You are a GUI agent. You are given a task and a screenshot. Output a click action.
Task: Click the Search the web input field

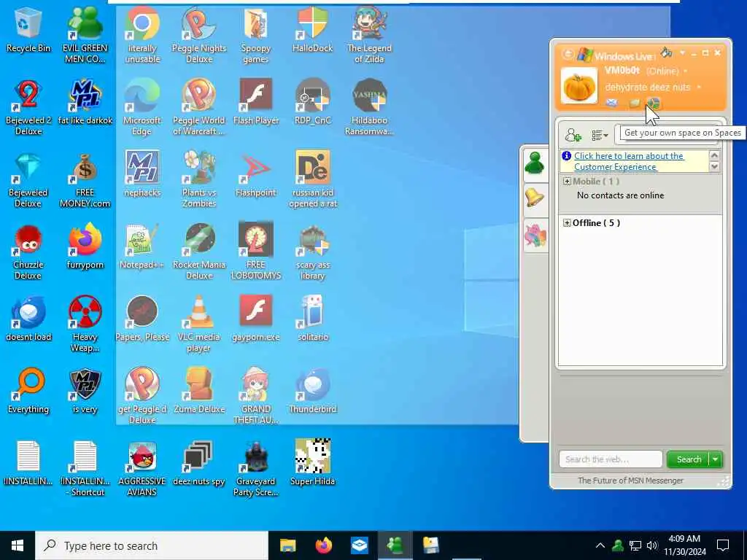611,459
